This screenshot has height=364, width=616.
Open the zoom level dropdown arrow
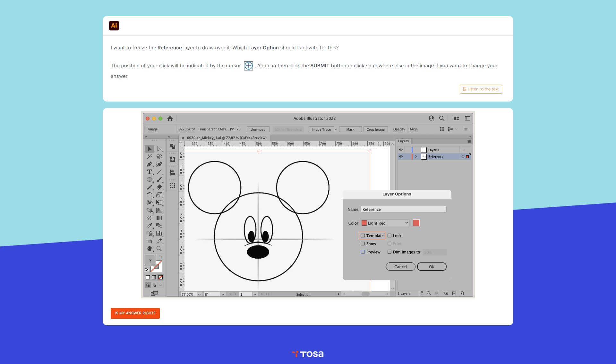[199, 294]
